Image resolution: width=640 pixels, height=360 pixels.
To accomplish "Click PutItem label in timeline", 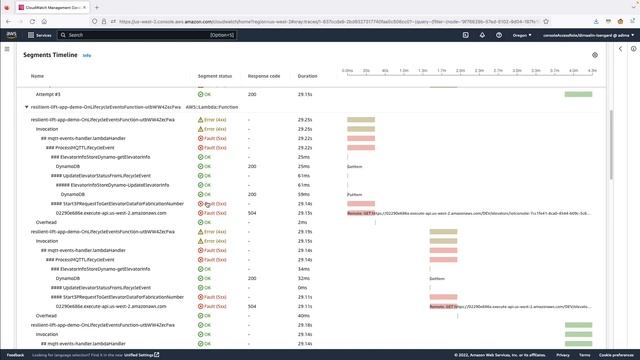I will [354, 195].
